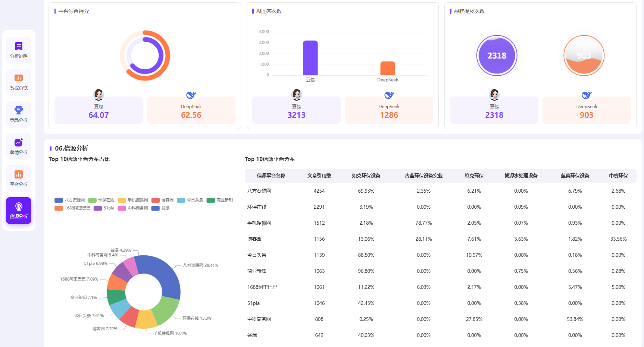Toggle 环保在线 legend entry
This screenshot has width=644, height=347.
coord(101,200)
